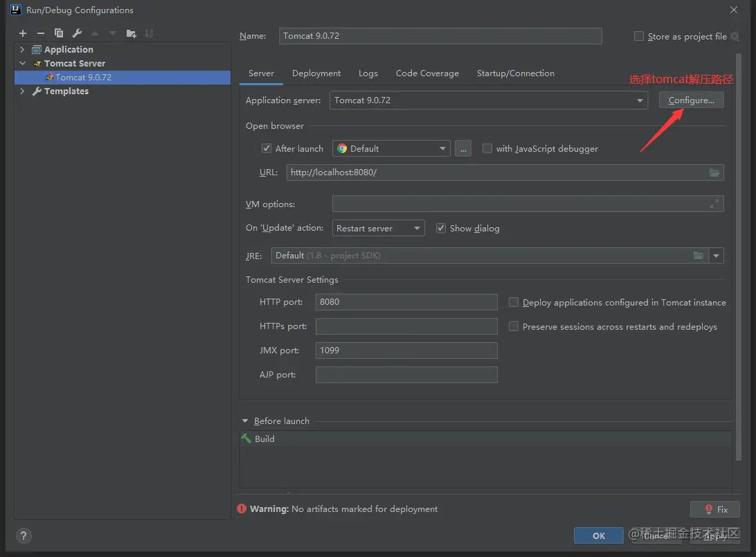Click the help question mark icon
This screenshot has height=557, width=756.
click(23, 536)
